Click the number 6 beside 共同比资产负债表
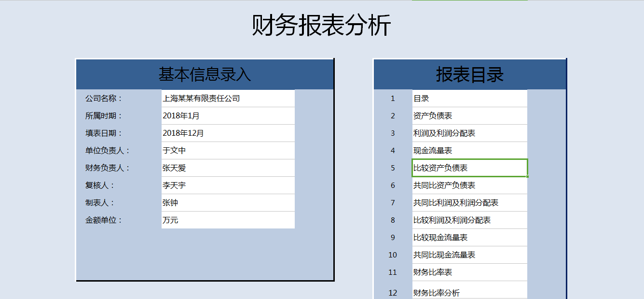 (x=393, y=185)
